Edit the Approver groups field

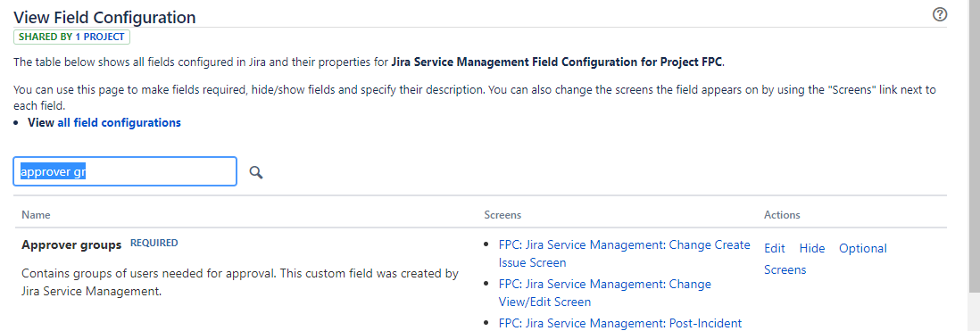[775, 249]
